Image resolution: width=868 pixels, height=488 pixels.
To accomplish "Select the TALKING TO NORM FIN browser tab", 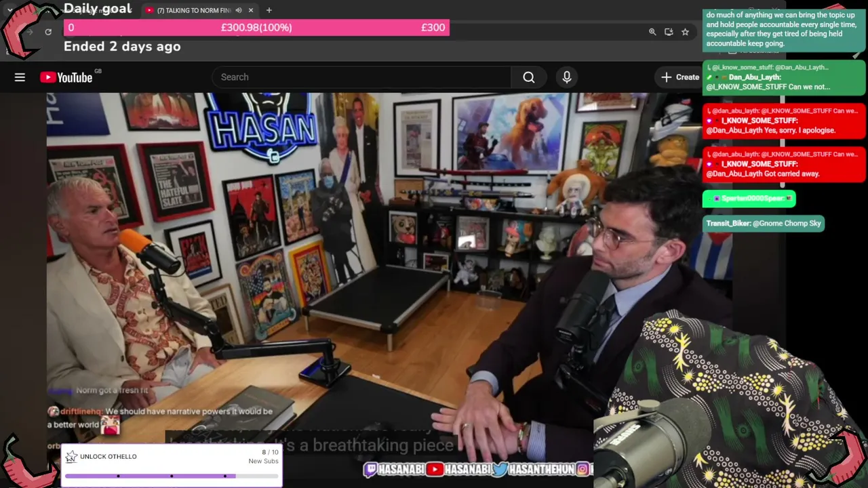I will pyautogui.click(x=200, y=10).
